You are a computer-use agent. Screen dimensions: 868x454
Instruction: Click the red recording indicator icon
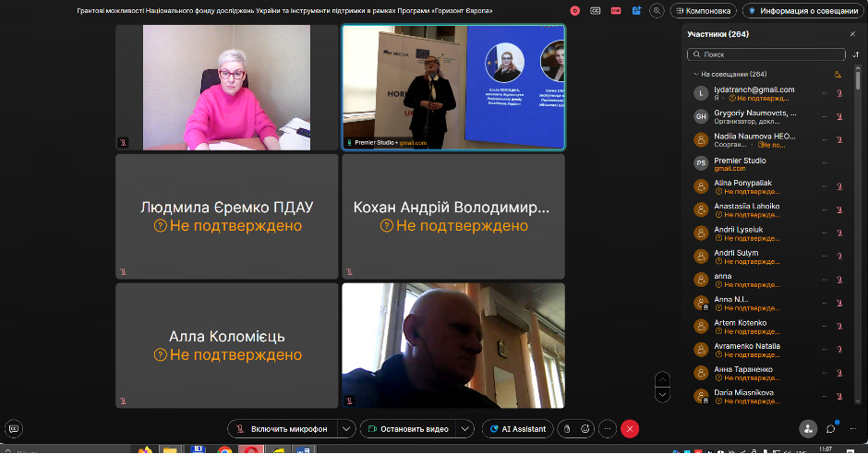click(575, 11)
